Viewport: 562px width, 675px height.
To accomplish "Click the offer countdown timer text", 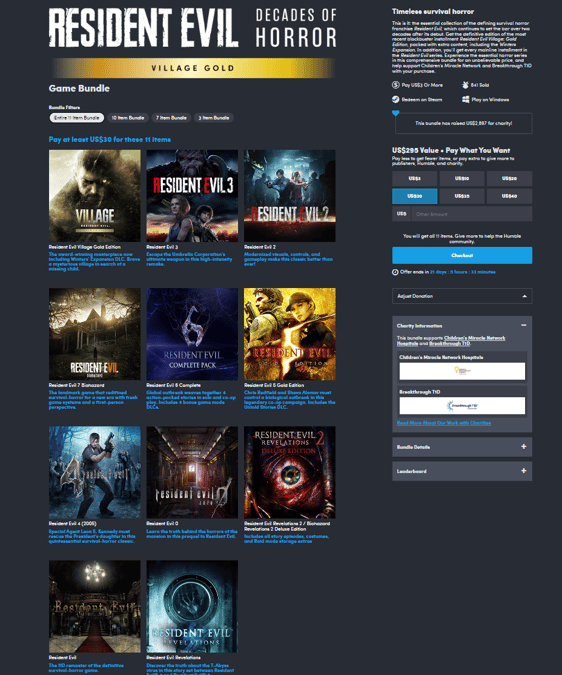I will point(463,272).
